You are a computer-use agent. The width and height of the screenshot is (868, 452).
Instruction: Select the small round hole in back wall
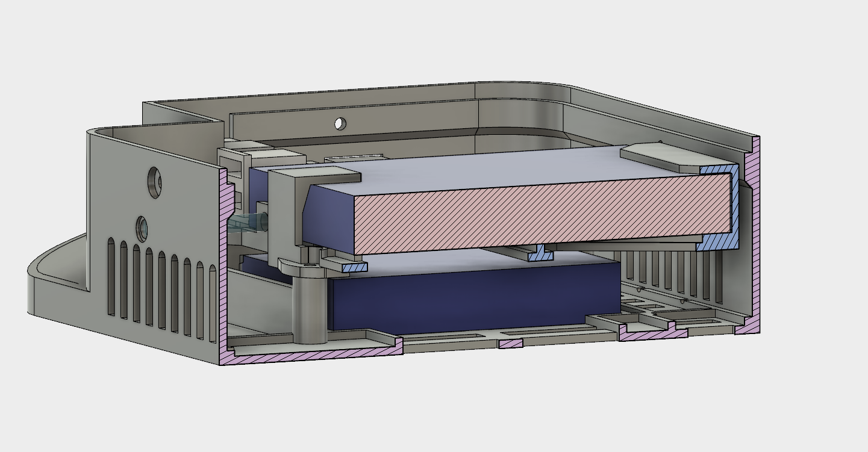coord(340,123)
